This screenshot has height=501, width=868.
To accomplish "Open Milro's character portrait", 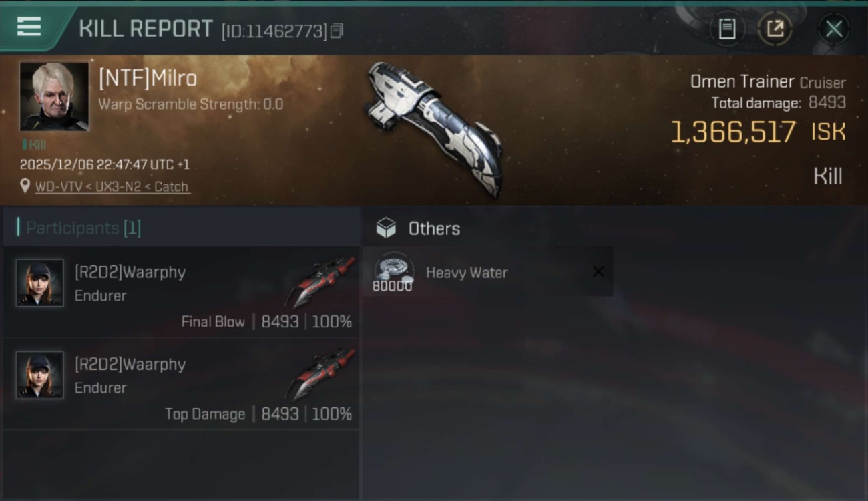I will tap(54, 97).
